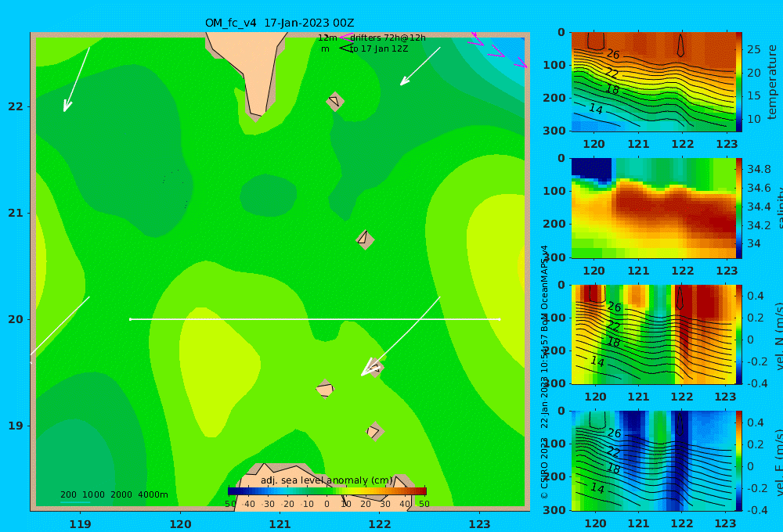
Task: Click the sea level anomaly color scale bar
Action: pos(327,491)
